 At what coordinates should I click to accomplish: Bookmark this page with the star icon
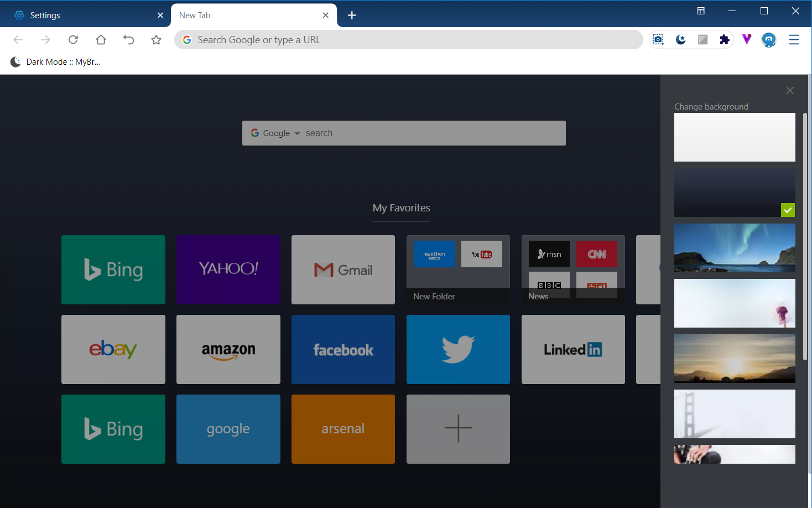pyautogui.click(x=156, y=39)
